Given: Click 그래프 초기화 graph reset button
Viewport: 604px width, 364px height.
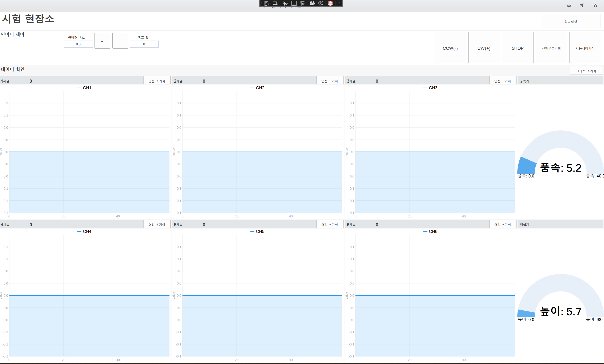Looking at the screenshot, I should [586, 70].
